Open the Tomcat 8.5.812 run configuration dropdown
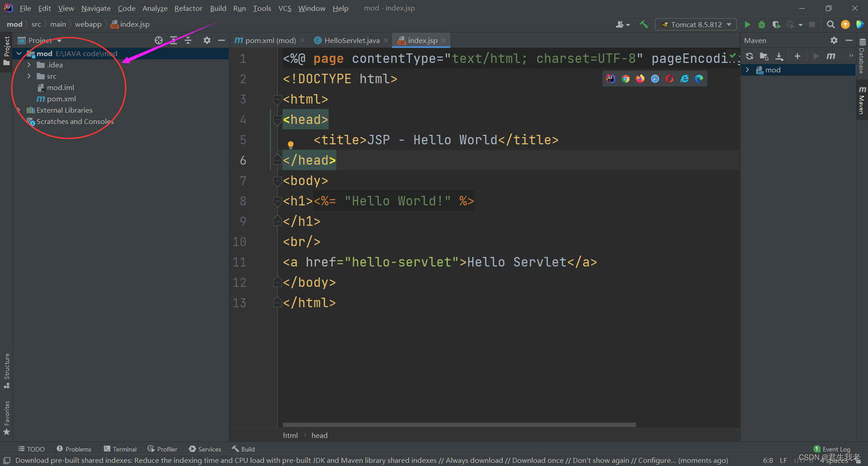 [696, 24]
